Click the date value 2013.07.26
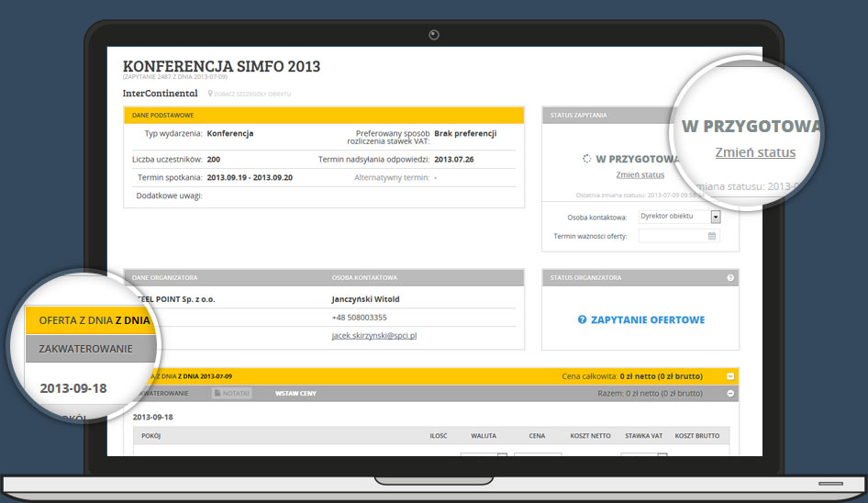 click(x=454, y=159)
